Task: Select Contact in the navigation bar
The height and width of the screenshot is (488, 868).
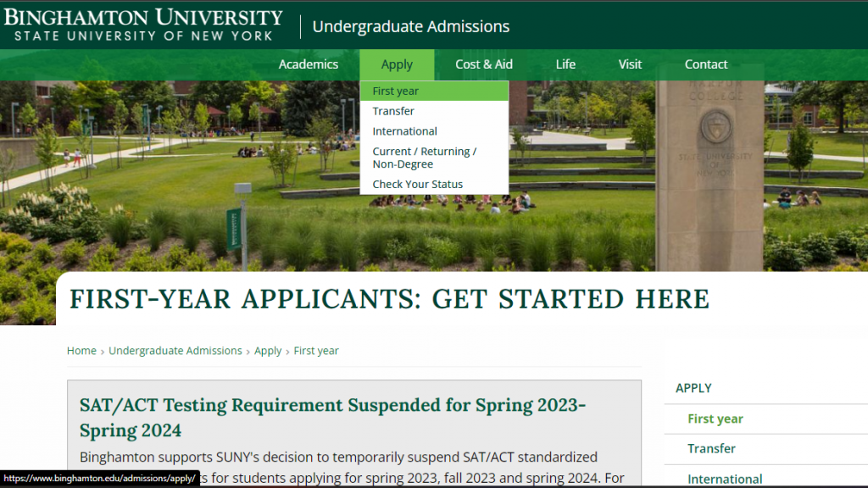Action: pos(705,64)
